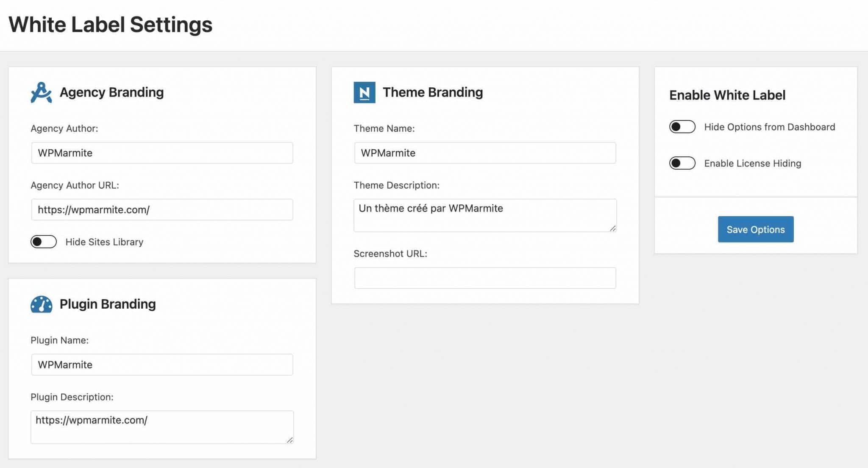
Task: Select the Theme Name input box
Action: (x=485, y=153)
